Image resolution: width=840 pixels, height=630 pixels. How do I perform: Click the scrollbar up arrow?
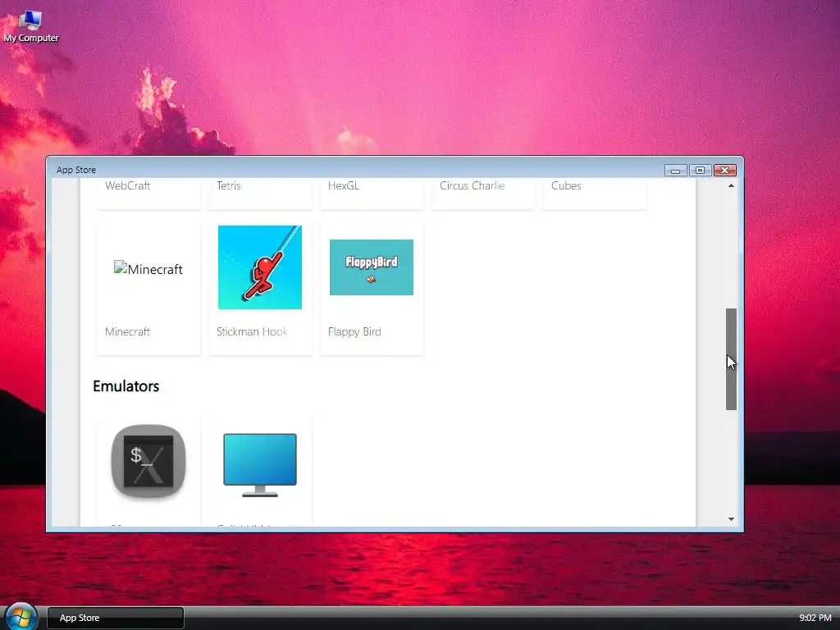click(x=731, y=186)
